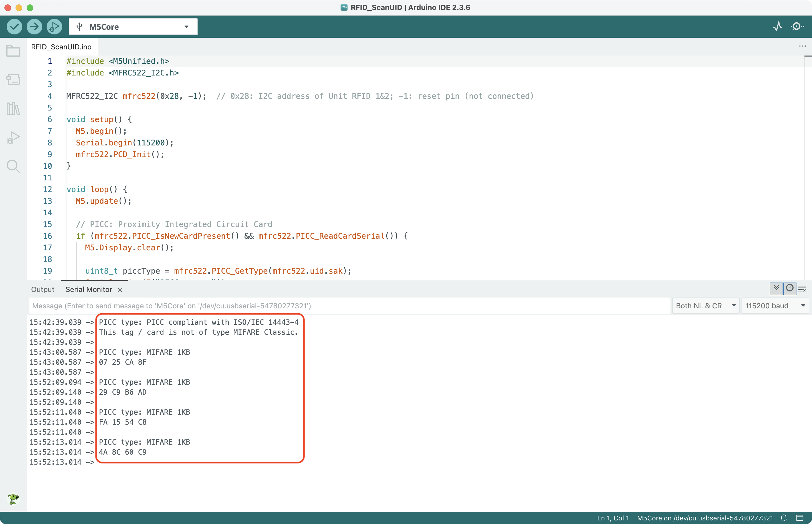
Task: Open the Serial Monitor toolbar icon
Action: click(x=797, y=27)
